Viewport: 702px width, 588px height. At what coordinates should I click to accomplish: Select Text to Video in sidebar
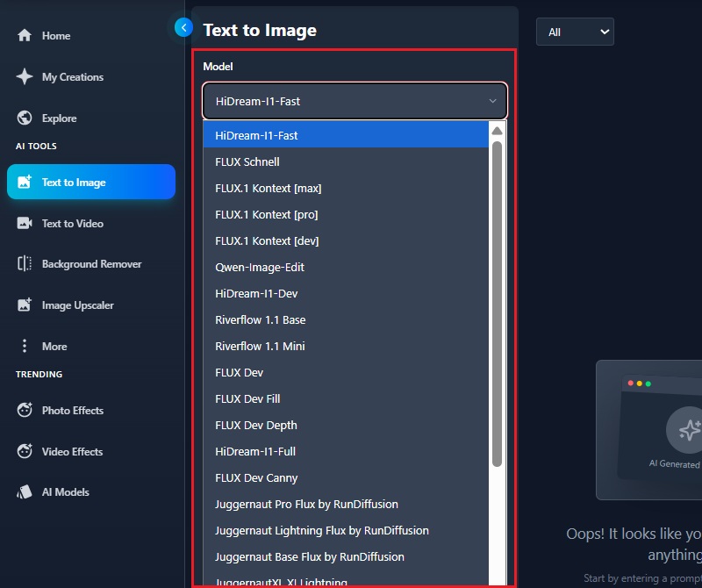(x=73, y=224)
